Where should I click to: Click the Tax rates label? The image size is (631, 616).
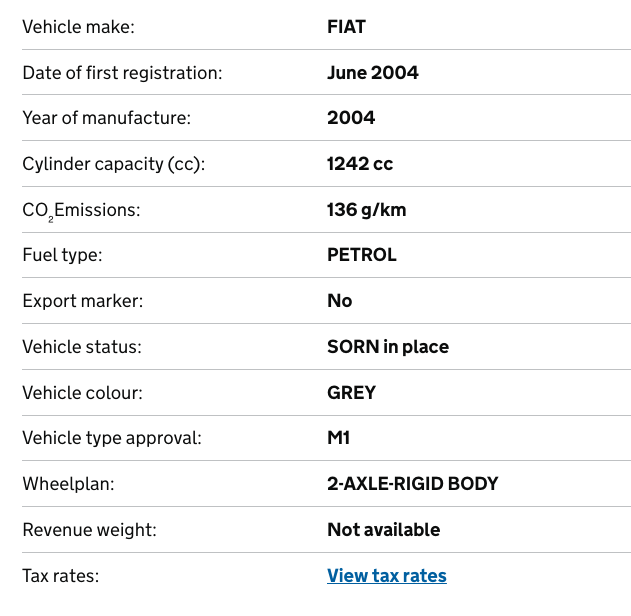(x=61, y=576)
